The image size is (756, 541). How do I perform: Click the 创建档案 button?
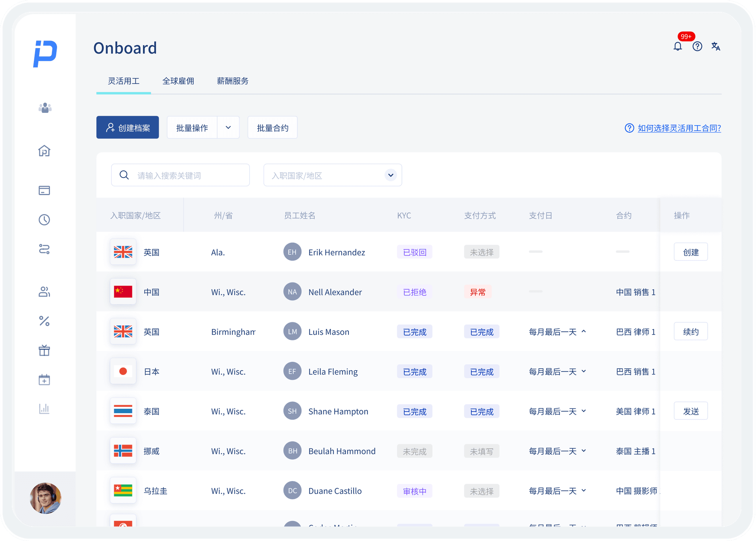coord(128,127)
